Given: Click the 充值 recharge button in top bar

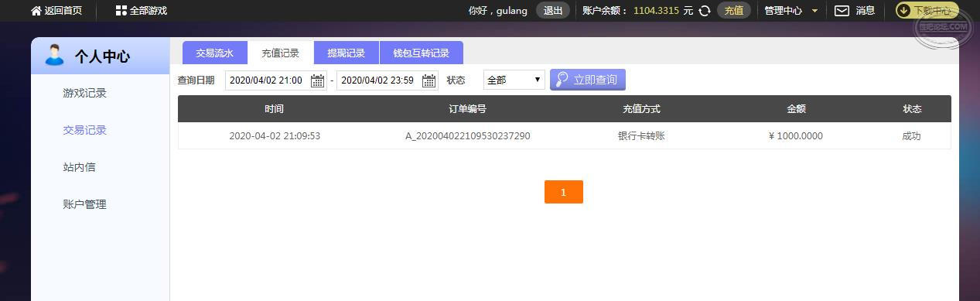Looking at the screenshot, I should click(x=734, y=11).
